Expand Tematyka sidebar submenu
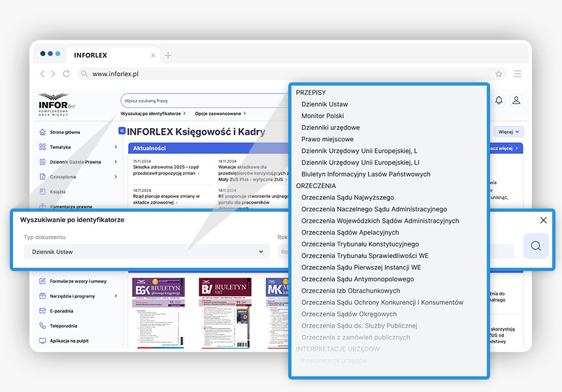The image size is (562, 392). (116, 147)
